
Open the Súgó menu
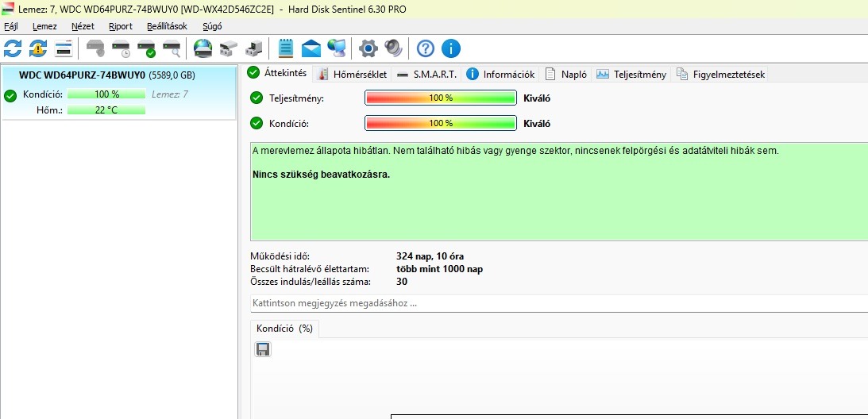pyautogui.click(x=213, y=26)
